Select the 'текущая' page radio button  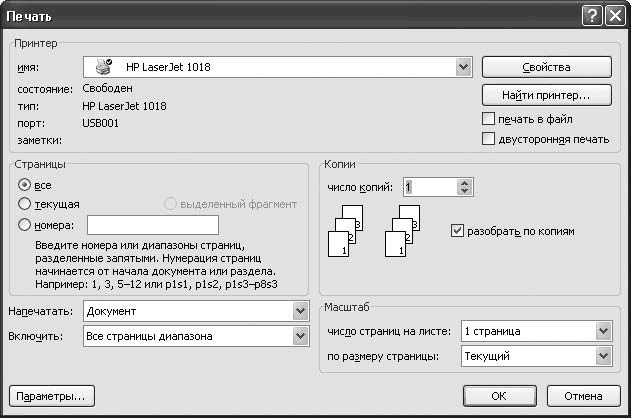25,204
